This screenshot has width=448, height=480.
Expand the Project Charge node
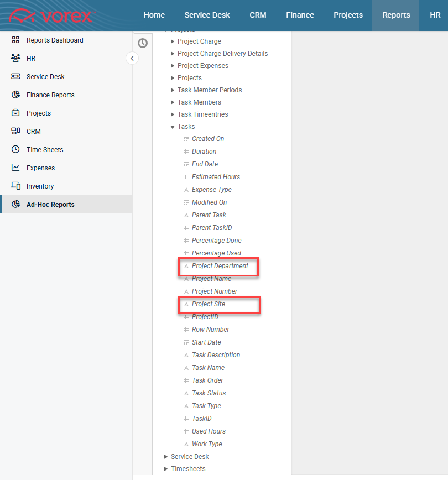click(173, 41)
